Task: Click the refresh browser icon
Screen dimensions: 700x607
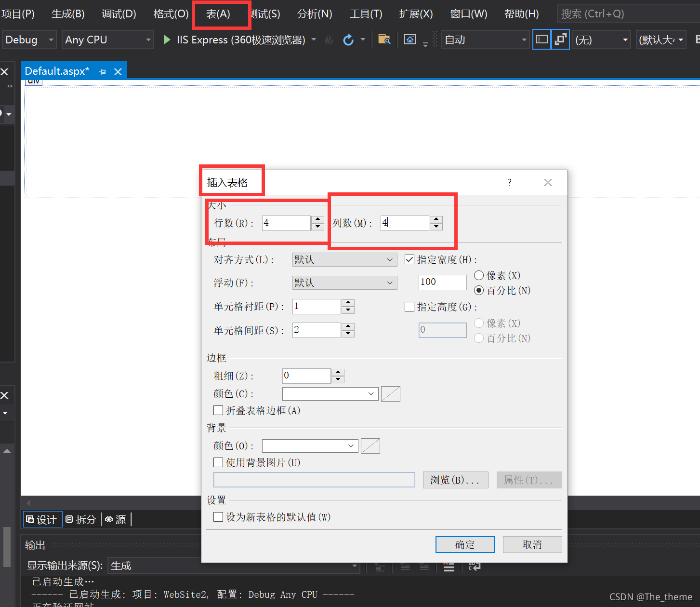Action: point(348,40)
